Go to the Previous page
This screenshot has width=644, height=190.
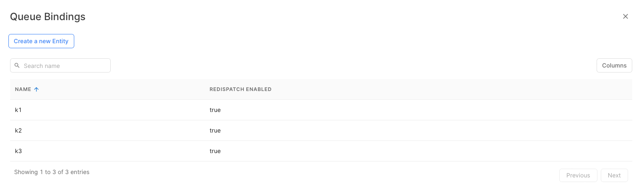click(578, 175)
